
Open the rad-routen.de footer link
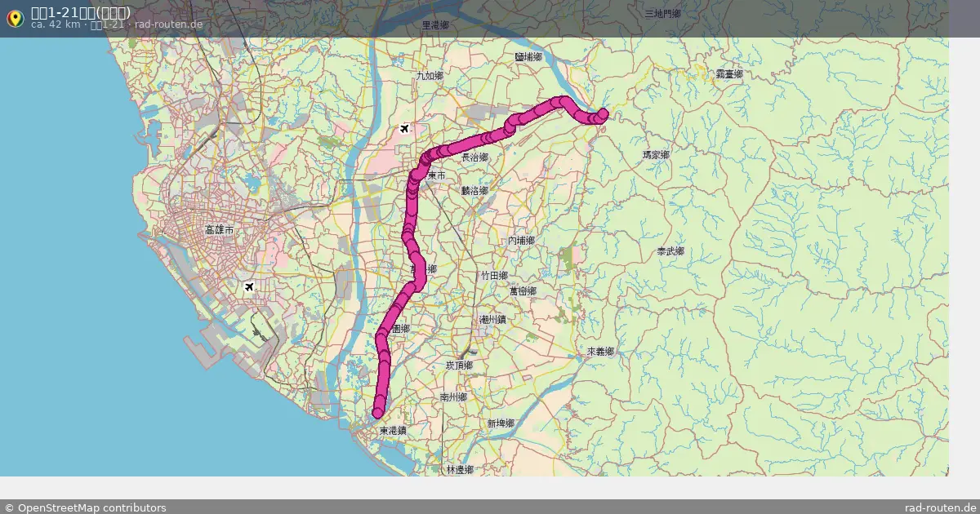[x=940, y=507]
